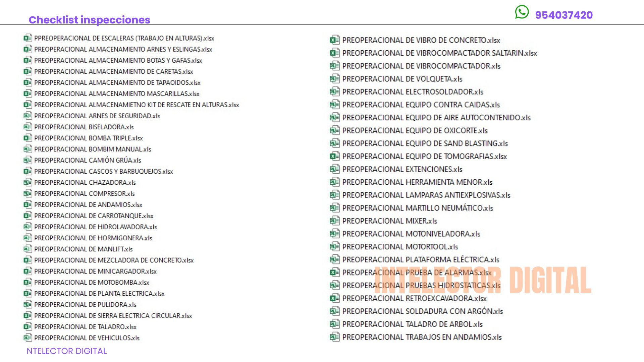Click Excel icon of PREOPERACIONAL DE VOLQUETA.xls

tap(334, 79)
